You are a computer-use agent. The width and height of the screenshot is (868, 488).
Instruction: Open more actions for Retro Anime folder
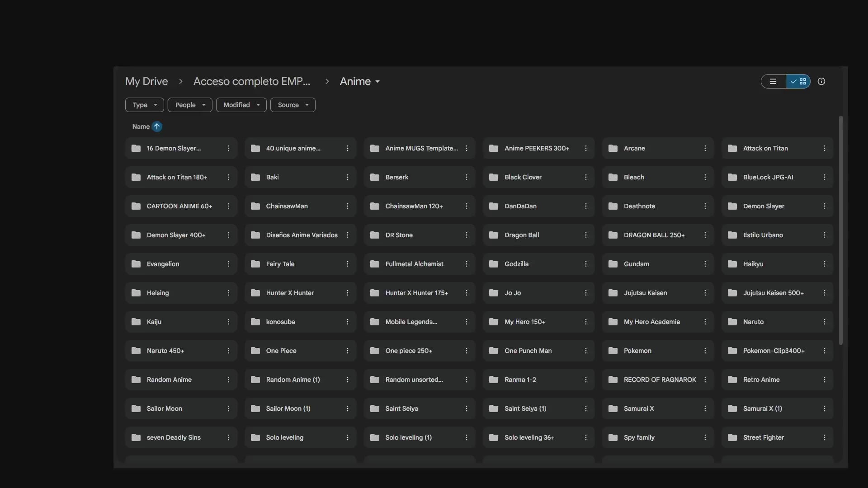[x=824, y=380]
